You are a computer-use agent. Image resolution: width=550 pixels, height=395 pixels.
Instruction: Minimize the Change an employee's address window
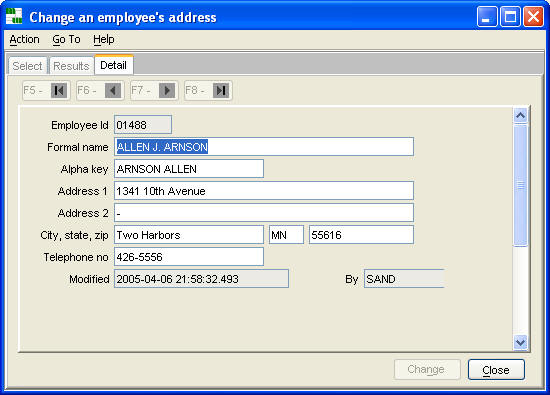487,16
